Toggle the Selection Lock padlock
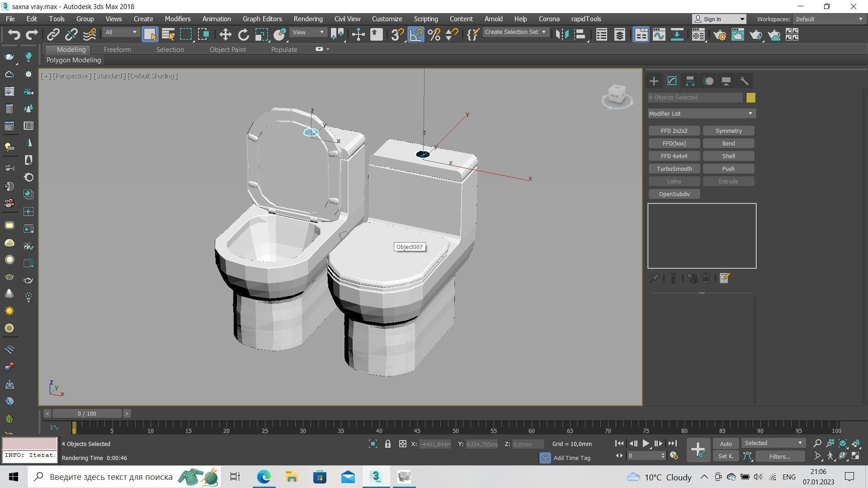The height and width of the screenshot is (488, 868). click(387, 444)
